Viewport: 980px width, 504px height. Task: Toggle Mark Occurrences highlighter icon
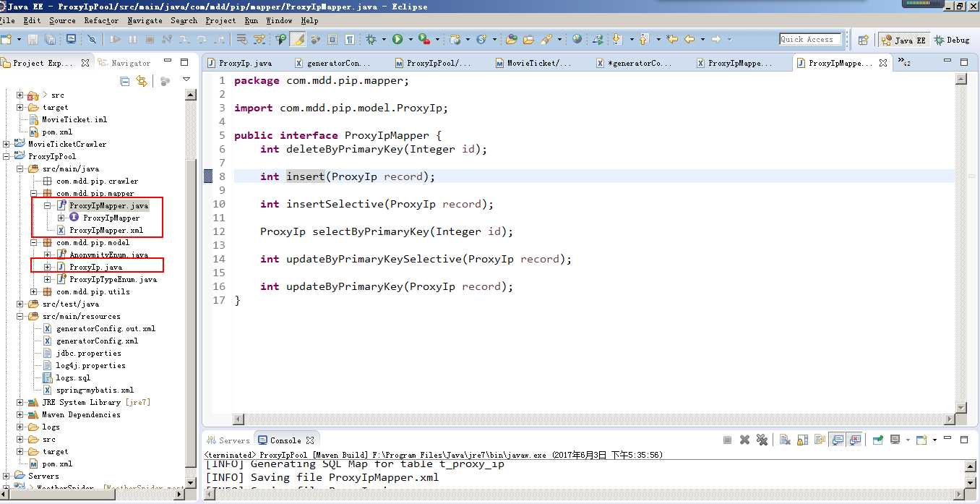(297, 40)
